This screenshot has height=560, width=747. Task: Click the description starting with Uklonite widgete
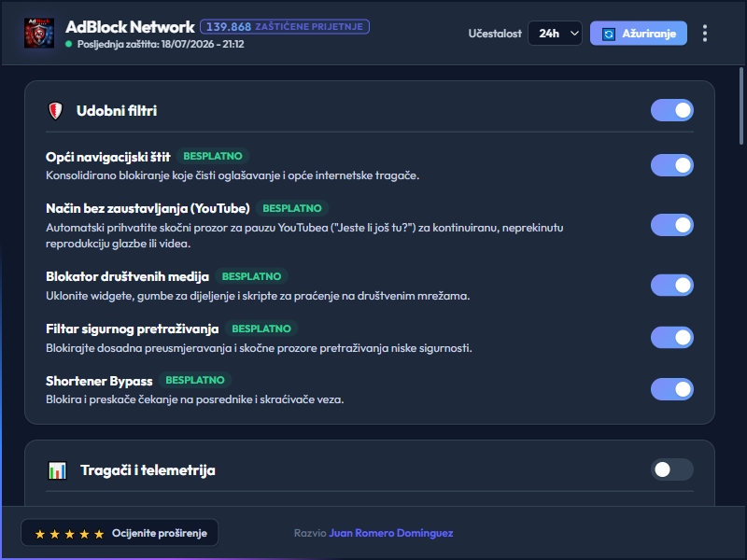[258, 296]
